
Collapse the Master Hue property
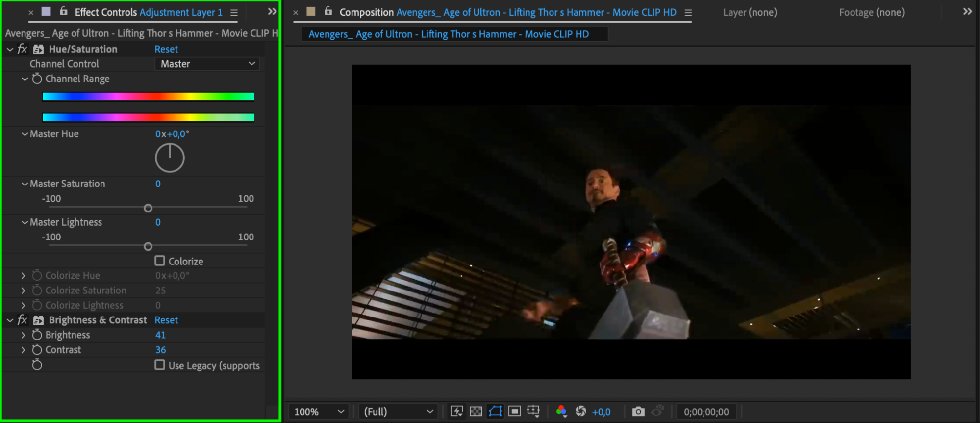(x=25, y=134)
